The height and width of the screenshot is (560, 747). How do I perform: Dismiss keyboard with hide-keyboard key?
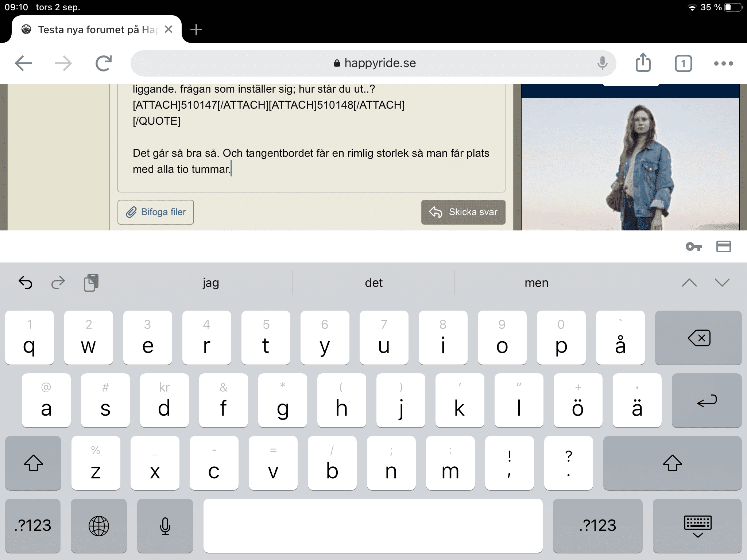coord(697,526)
